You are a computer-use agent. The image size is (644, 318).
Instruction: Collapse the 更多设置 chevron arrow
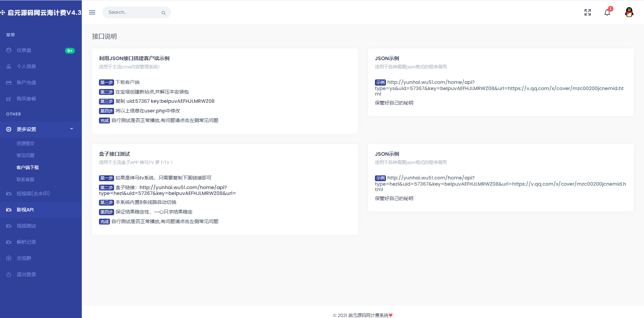[71, 129]
